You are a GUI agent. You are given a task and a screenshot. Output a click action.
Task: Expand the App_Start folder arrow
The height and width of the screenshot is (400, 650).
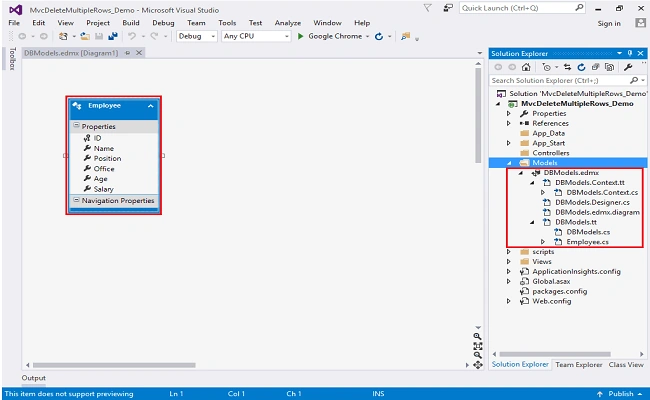click(x=509, y=143)
